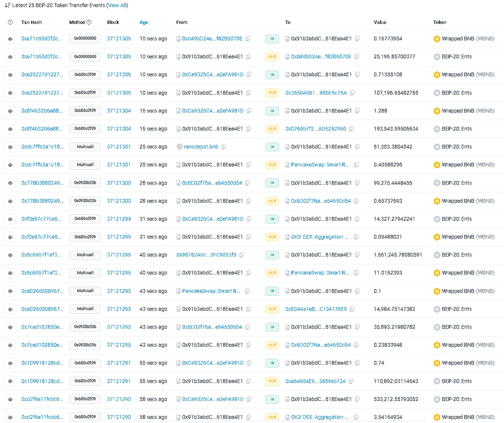Open block 37121304 in row valued 1.288
Screen dimensions: 504x423
click(x=119, y=111)
